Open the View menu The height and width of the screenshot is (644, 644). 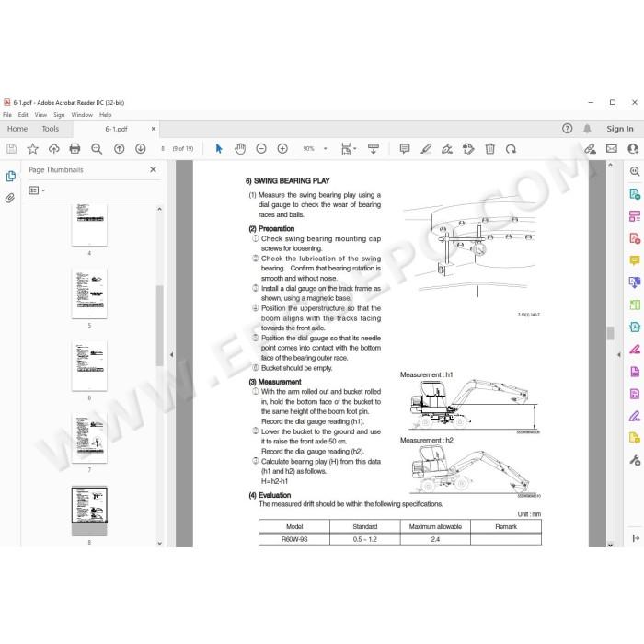40,115
